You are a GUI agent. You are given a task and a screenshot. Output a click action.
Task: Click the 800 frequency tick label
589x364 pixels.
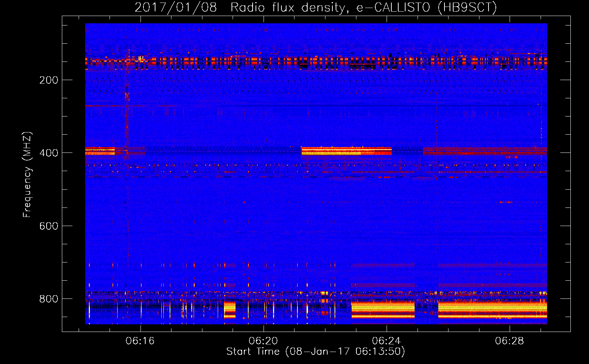tap(49, 299)
